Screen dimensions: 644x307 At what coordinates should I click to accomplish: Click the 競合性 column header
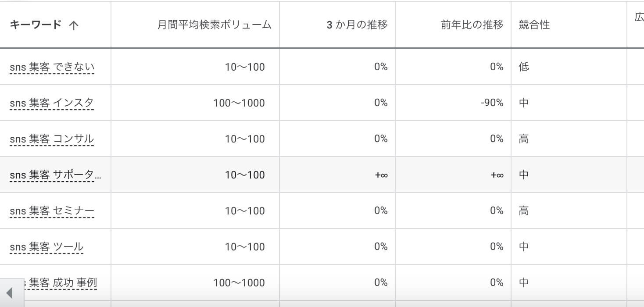(x=534, y=25)
